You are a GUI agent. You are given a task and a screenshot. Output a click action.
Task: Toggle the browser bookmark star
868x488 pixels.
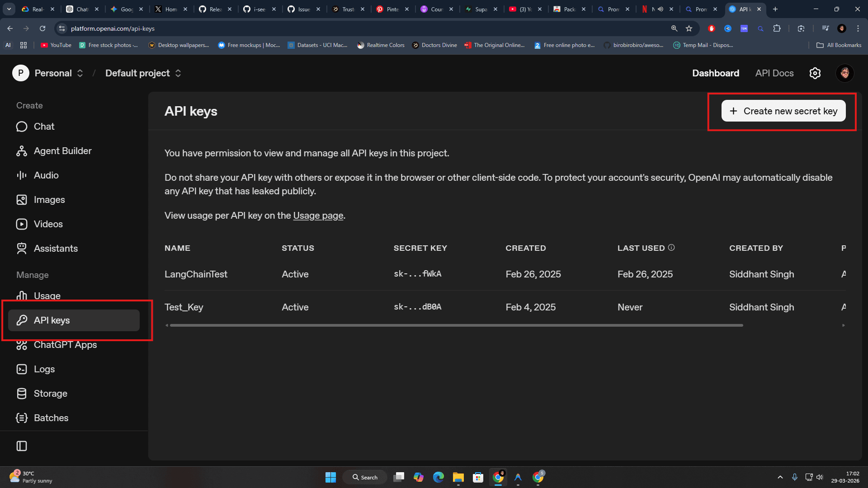[689, 28]
